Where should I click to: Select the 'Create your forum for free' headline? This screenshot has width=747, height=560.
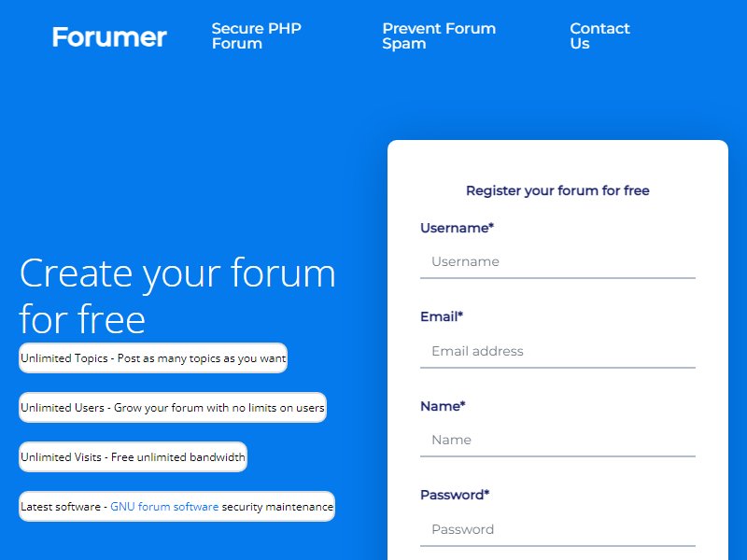[177, 295]
